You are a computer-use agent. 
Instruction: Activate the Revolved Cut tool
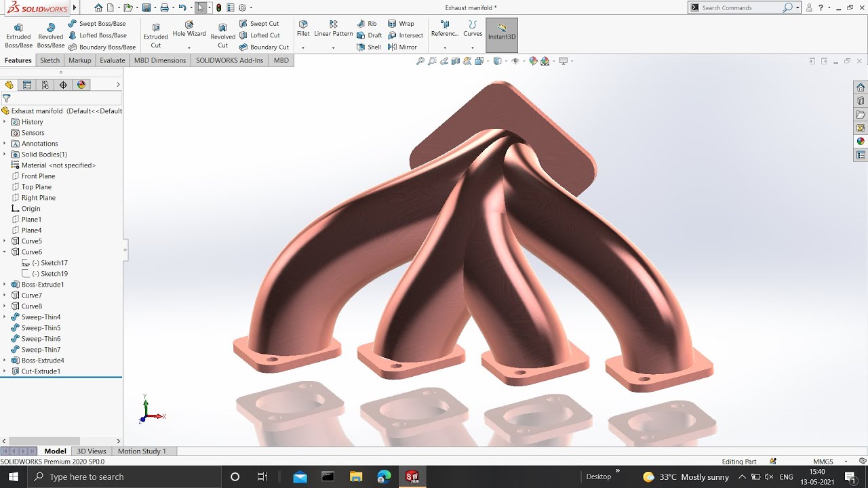(223, 35)
